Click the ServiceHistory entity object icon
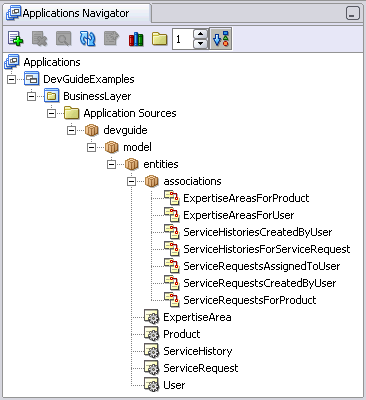The image size is (366, 400). pyautogui.click(x=152, y=351)
